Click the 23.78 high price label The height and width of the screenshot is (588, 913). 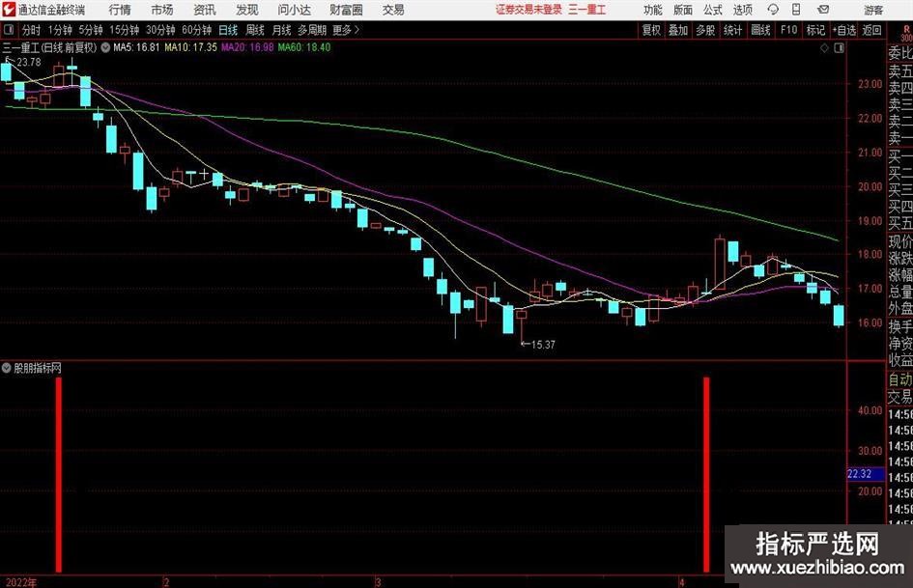point(29,63)
